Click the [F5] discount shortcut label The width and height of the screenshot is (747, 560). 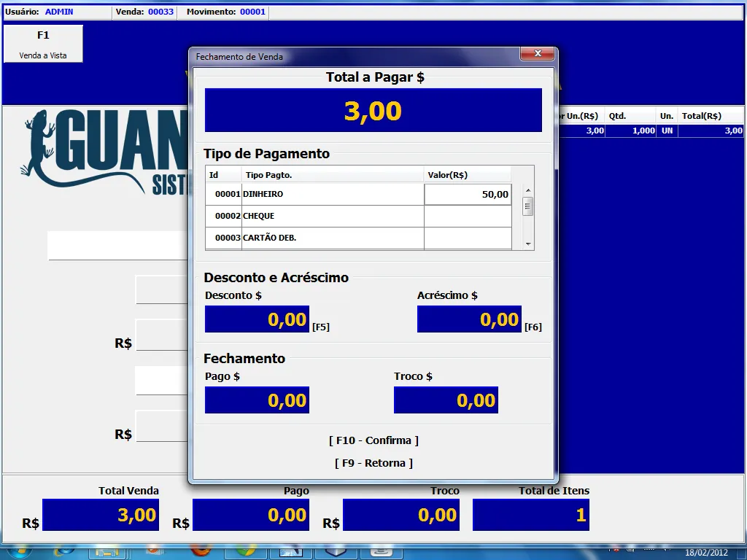[321, 327]
